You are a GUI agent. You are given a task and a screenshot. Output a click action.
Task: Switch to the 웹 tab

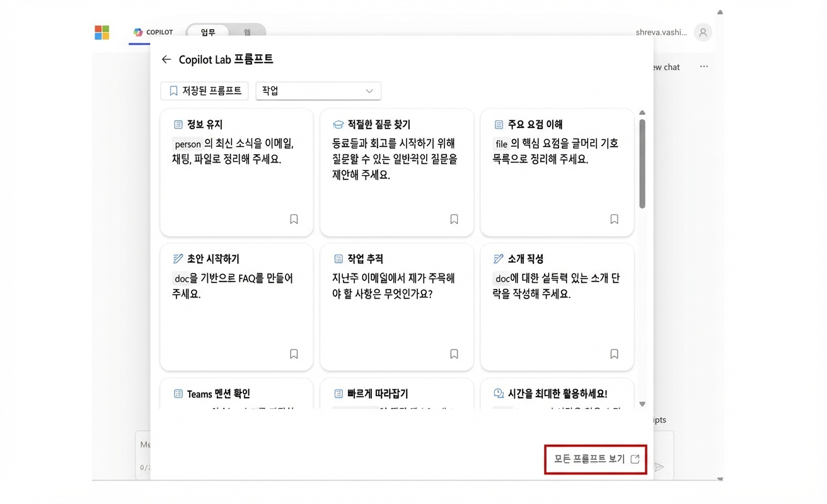(x=247, y=32)
